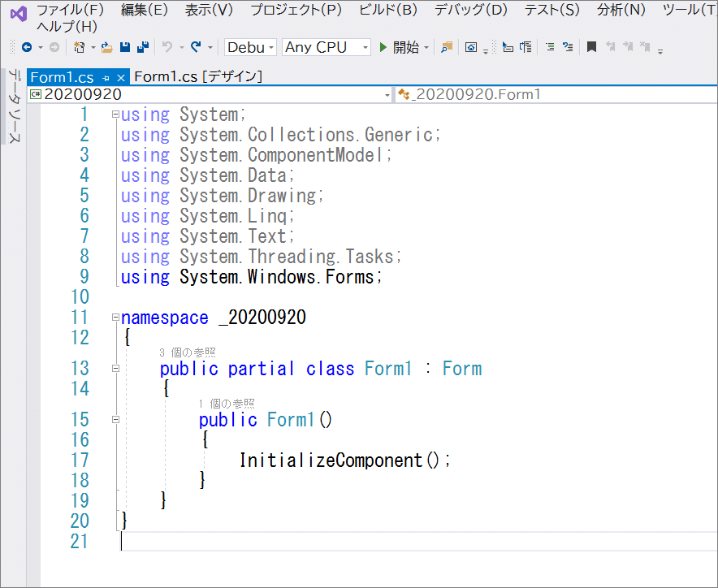This screenshot has width=718, height=588.
Task: Click the Navigate Backward arrow icon
Action: pyautogui.click(x=27, y=47)
